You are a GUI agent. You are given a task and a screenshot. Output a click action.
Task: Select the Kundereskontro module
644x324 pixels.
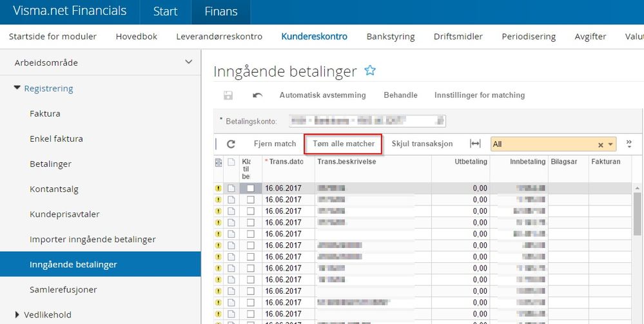coord(314,37)
